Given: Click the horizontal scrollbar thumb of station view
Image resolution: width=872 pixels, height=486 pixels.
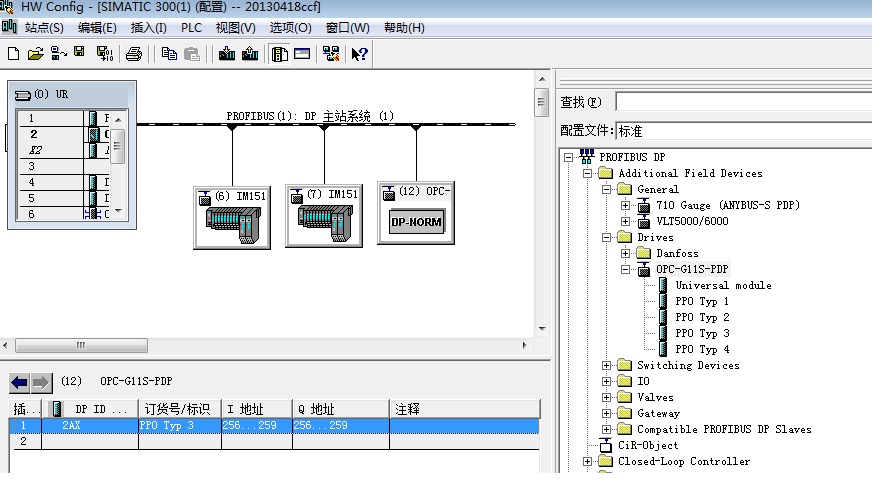Looking at the screenshot, I should coord(81,345).
